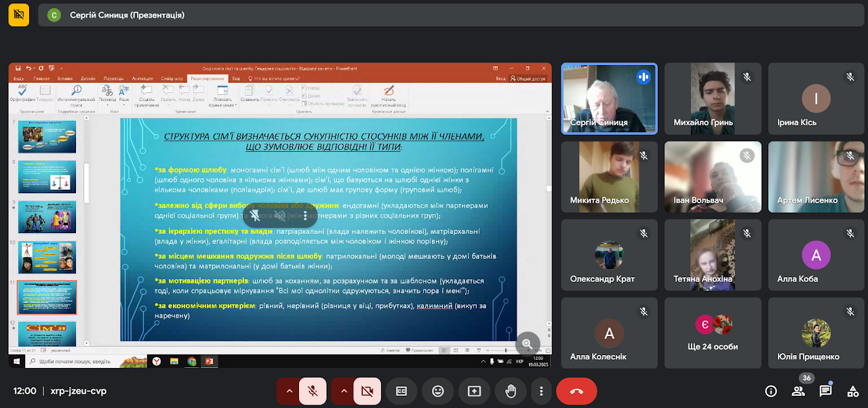Viewport: 868px width, 408px height.
Task: Show the participants list with 36 badge
Action: 798,391
